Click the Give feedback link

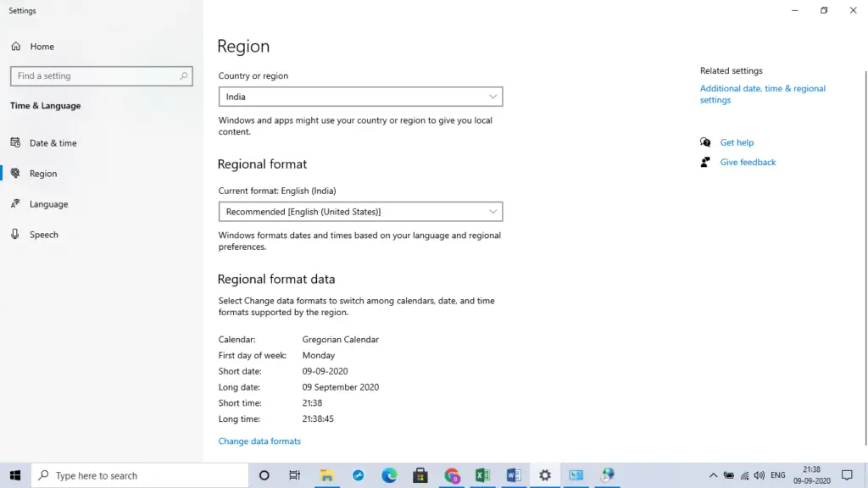click(x=748, y=162)
